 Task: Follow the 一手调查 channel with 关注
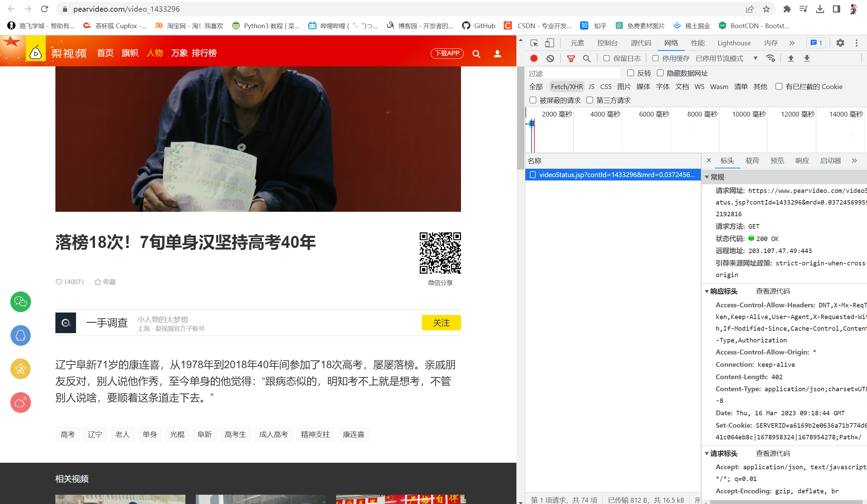[x=441, y=322]
